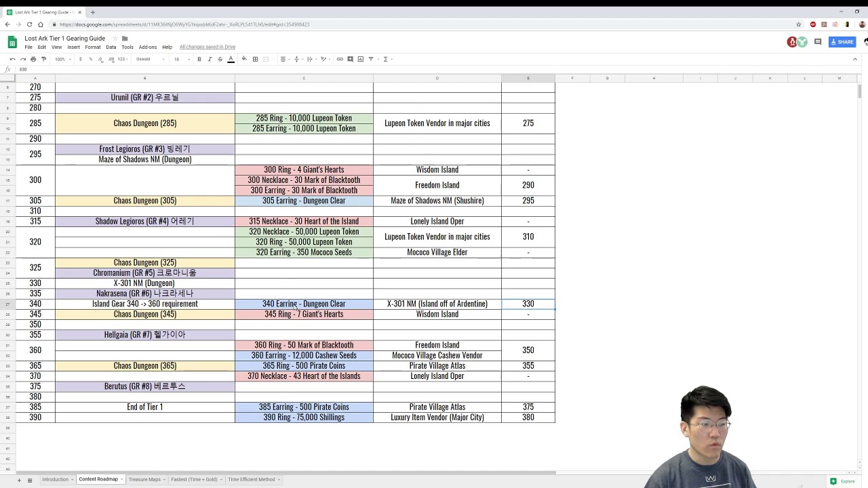Open the zoom level dropdown
Screen dimensions: 868x488
63,59
